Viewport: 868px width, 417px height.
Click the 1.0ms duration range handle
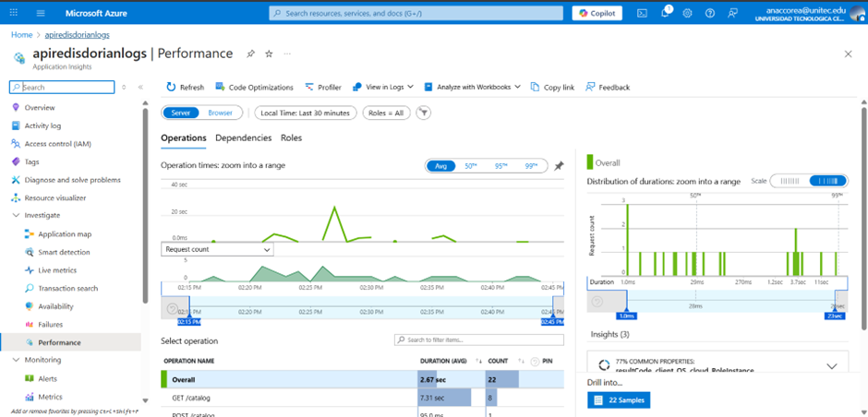pos(627,316)
